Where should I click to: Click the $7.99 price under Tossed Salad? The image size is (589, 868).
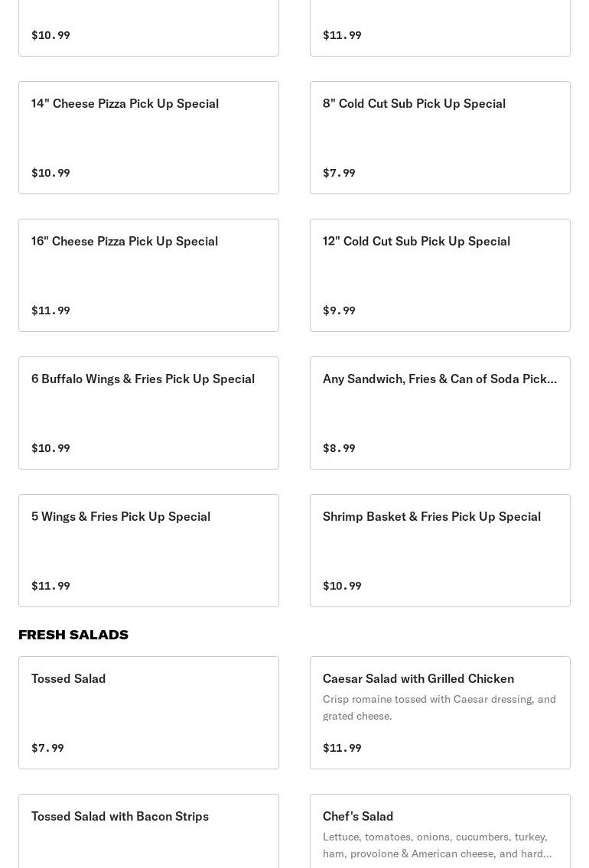(47, 748)
